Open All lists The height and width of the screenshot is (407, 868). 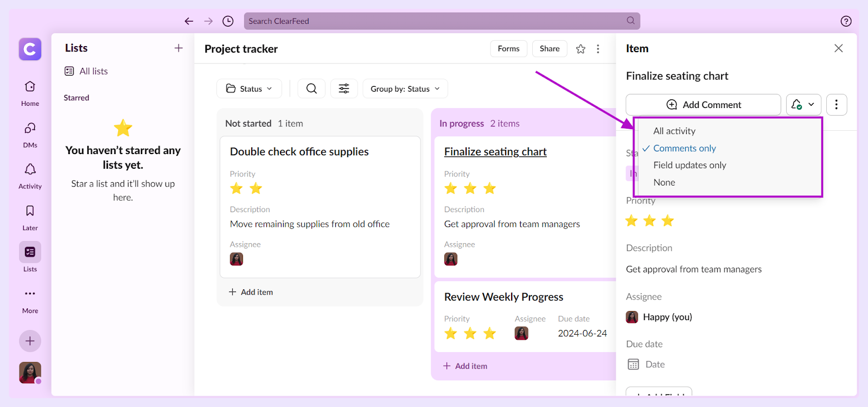(86, 71)
